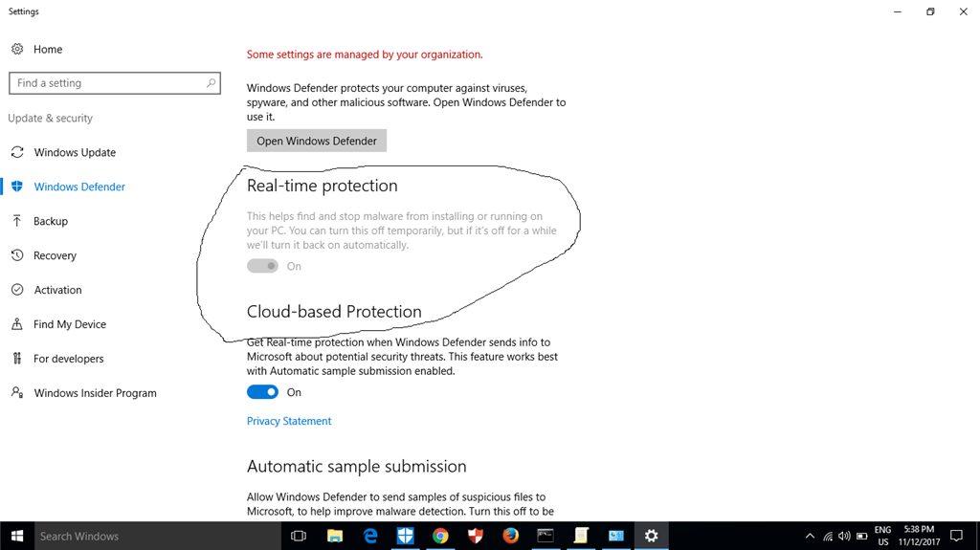
Task: Click the Windows Defender shield icon in sidebar
Action: (x=17, y=187)
